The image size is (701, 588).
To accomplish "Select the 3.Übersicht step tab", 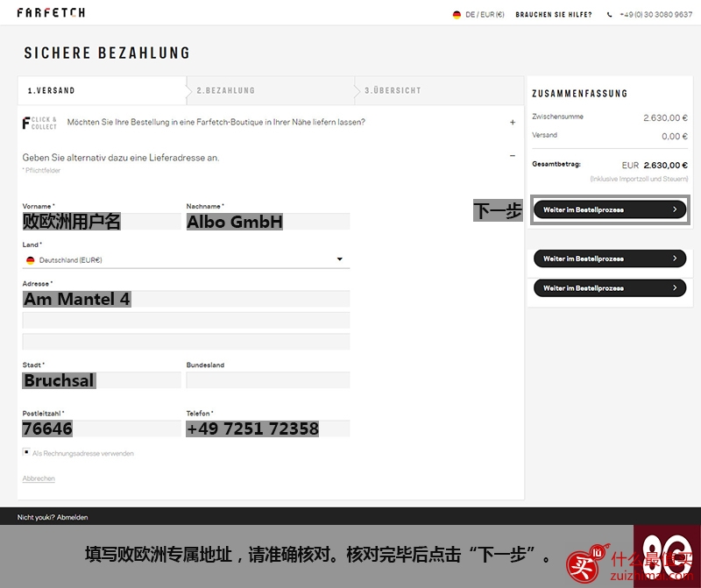I will (x=439, y=90).
